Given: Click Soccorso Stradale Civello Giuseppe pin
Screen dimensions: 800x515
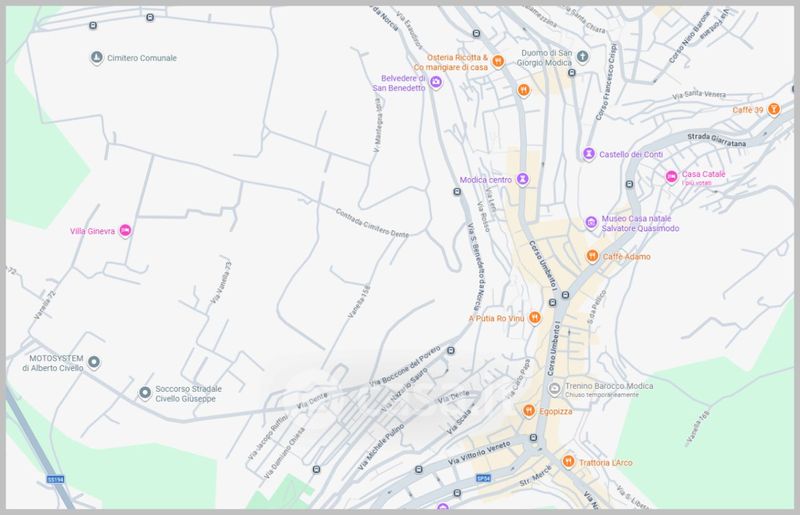Looking at the screenshot, I should point(146,392).
